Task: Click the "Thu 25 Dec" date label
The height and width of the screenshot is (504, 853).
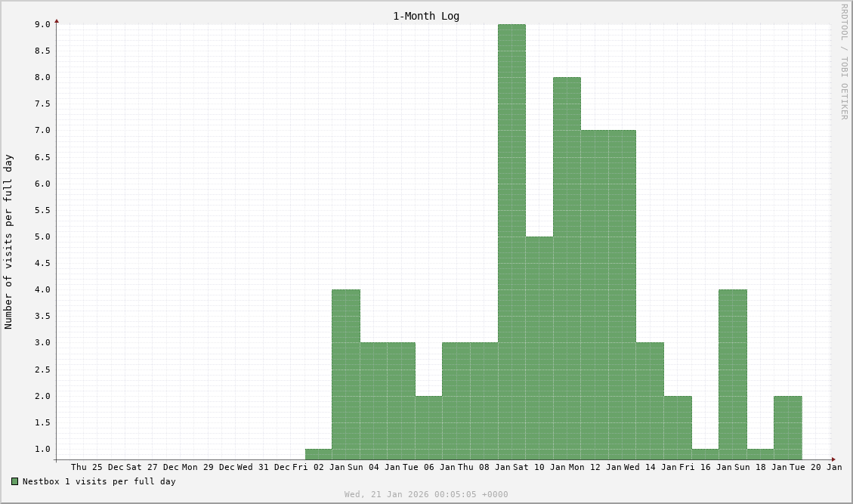Action: click(97, 467)
